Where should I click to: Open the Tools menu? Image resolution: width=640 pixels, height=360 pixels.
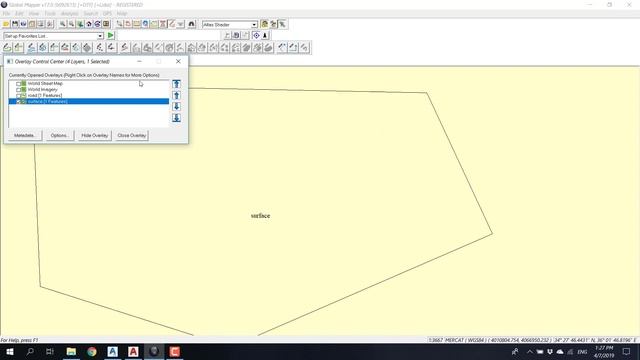pyautogui.click(x=50, y=13)
